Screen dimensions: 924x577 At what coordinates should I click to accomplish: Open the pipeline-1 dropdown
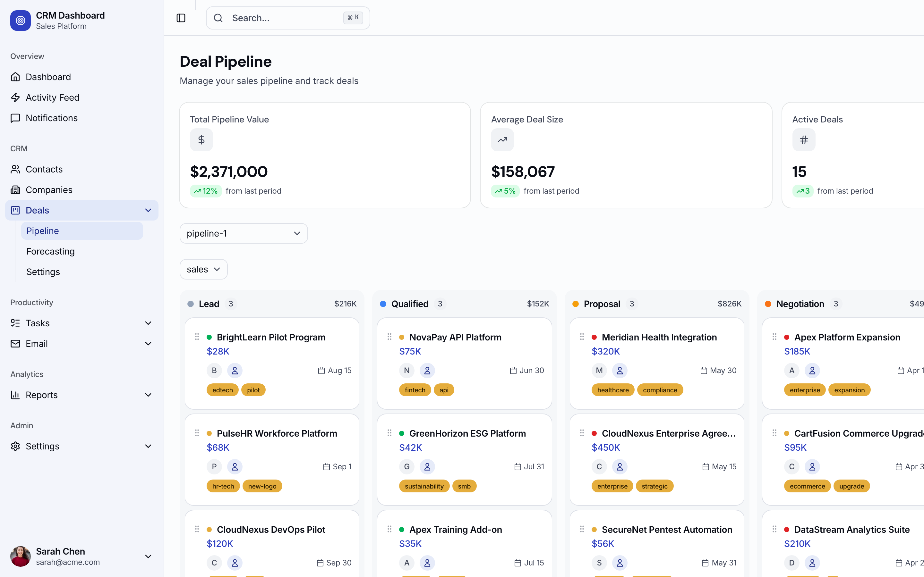coord(243,233)
